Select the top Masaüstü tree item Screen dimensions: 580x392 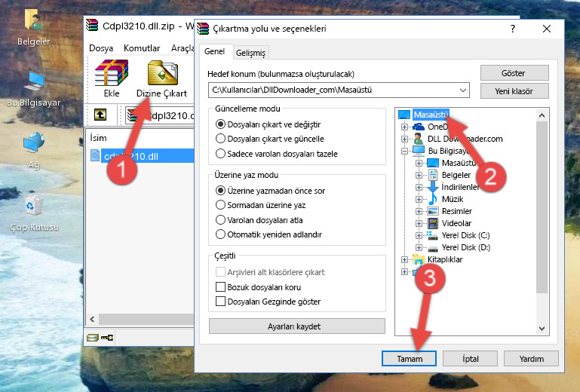coord(431,115)
